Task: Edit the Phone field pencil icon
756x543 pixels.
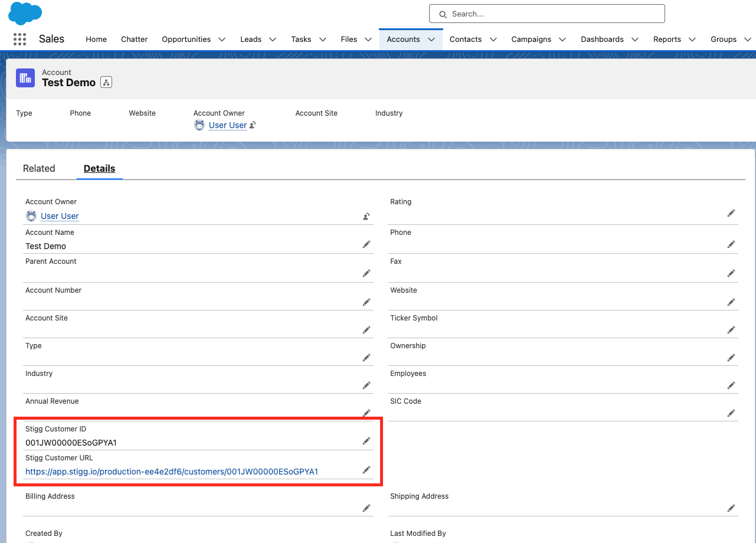Action: coord(731,244)
